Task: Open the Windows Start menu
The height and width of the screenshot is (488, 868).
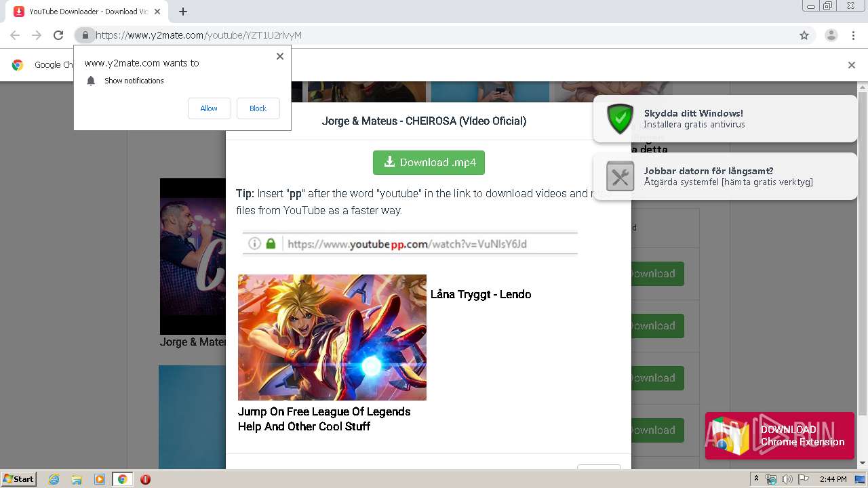Action: tap(19, 479)
